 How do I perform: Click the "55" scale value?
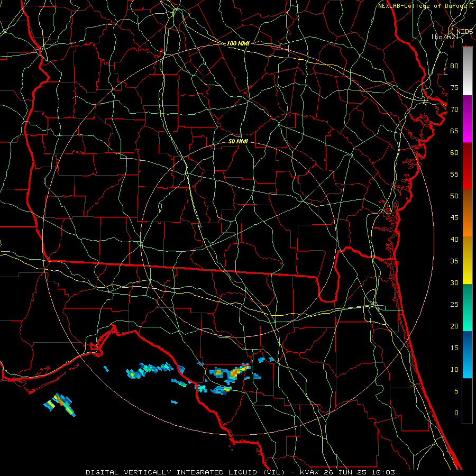(454, 174)
